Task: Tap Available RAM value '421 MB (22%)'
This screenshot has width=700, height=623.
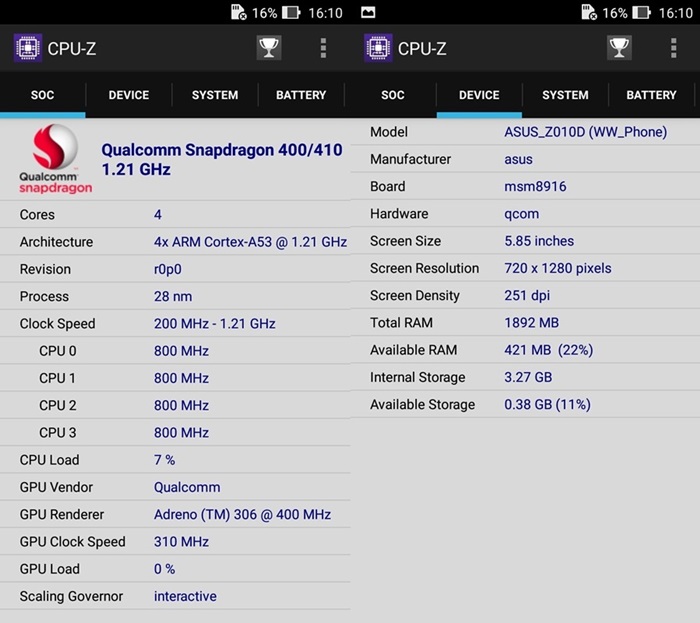Action: click(x=549, y=350)
